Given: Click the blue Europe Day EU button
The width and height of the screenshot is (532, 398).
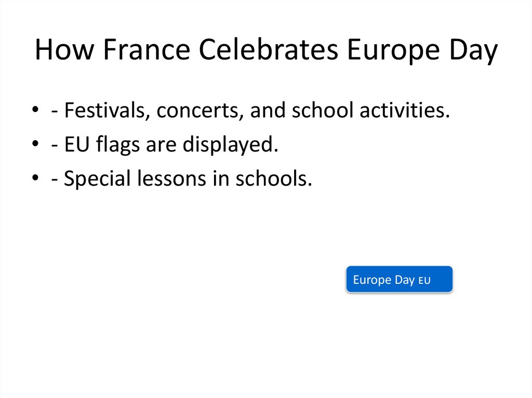Looking at the screenshot, I should point(399,280).
